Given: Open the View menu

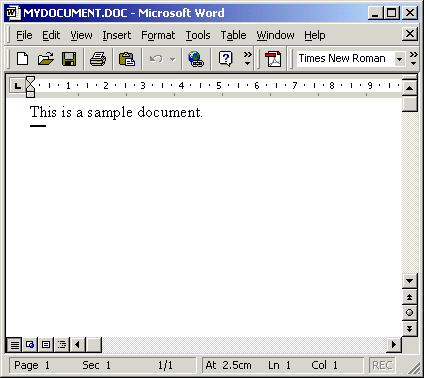Looking at the screenshot, I should (x=81, y=35).
